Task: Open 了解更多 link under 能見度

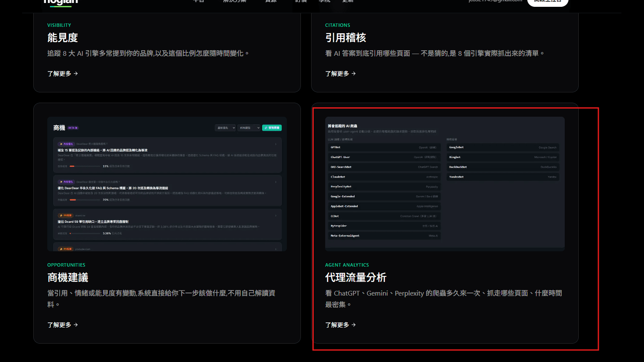Action: pyautogui.click(x=63, y=74)
